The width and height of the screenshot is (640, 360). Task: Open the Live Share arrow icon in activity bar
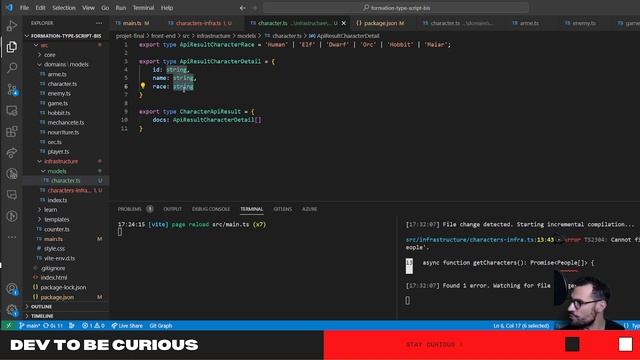click(11, 153)
